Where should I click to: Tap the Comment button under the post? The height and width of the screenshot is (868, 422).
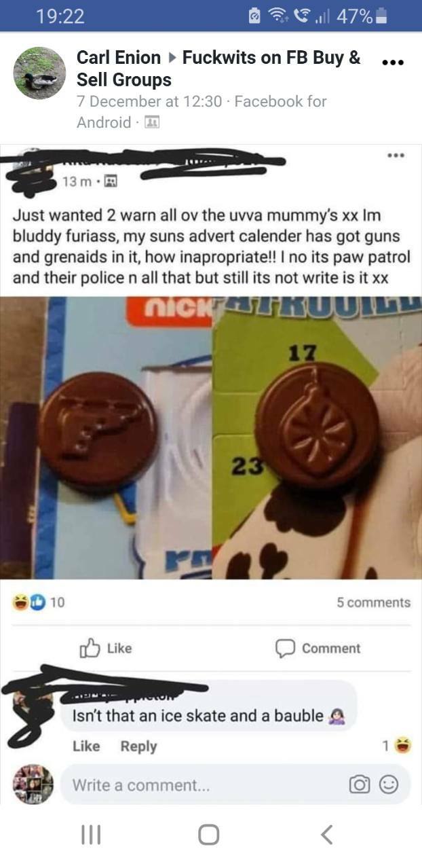[x=318, y=648]
